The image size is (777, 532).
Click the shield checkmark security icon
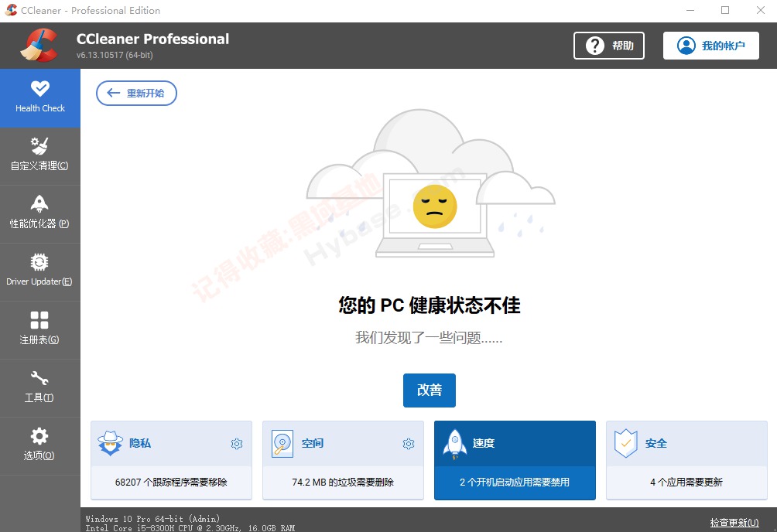[626, 443]
